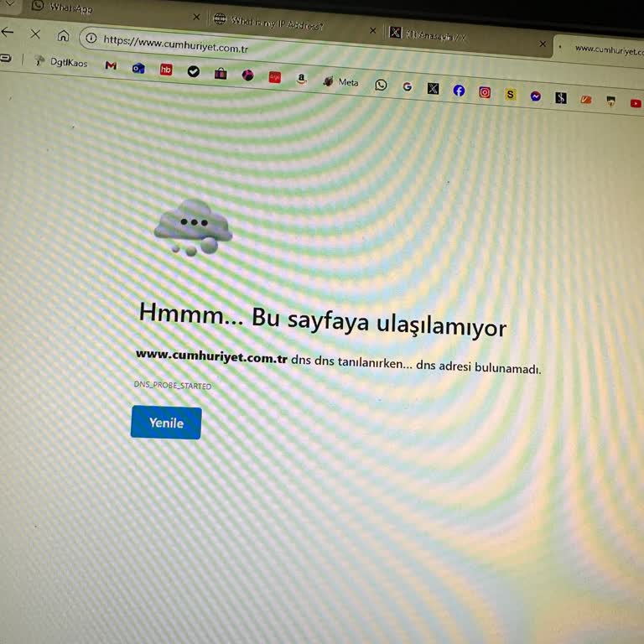This screenshot has width=644, height=644.
Task: Click the DNS_PROBE_STARTED error code text
Action: [173, 385]
